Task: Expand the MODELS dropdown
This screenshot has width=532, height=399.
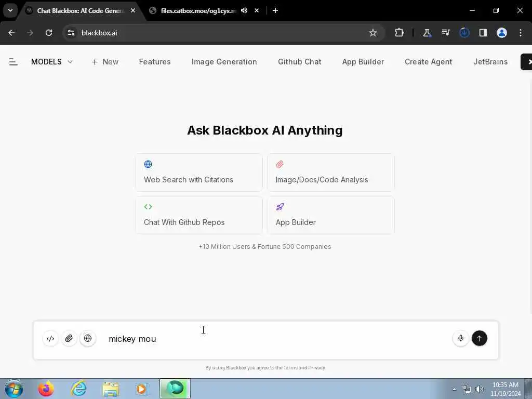Action: [52, 62]
